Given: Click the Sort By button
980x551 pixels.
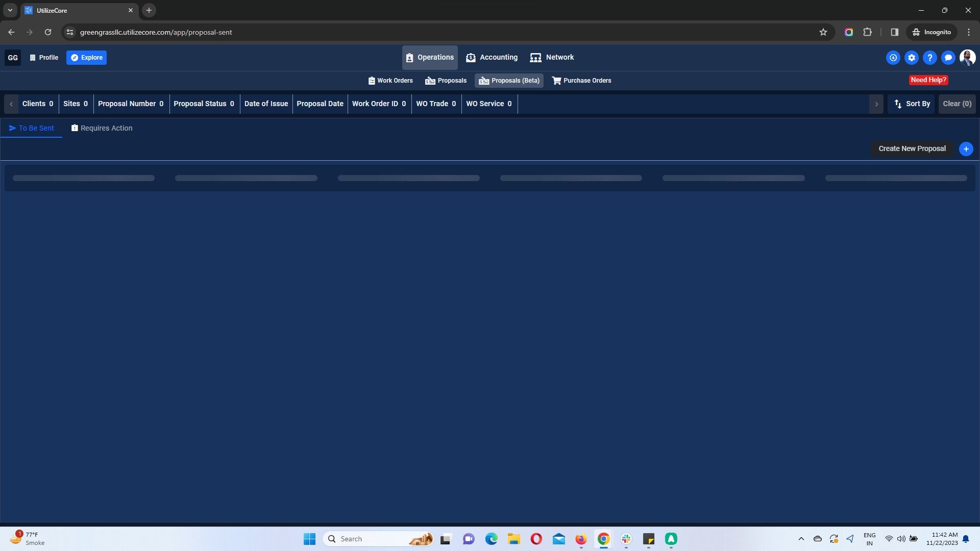Looking at the screenshot, I should [x=912, y=104].
